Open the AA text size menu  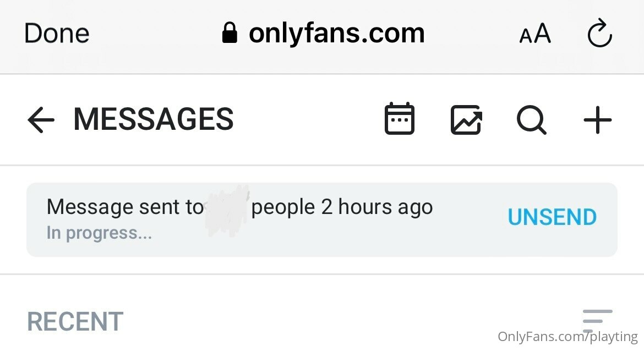[x=535, y=35]
